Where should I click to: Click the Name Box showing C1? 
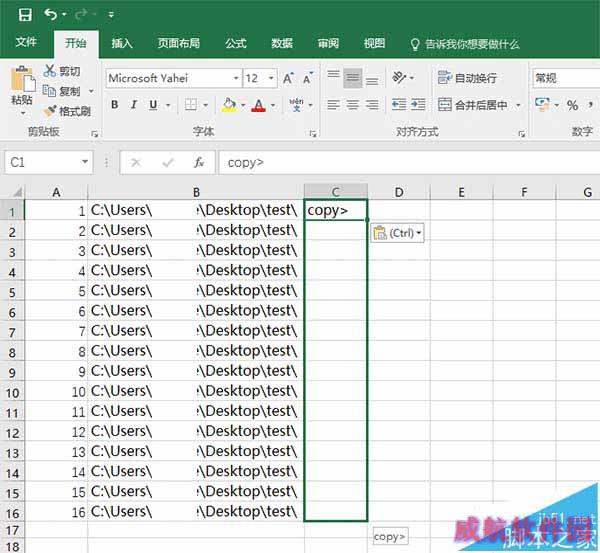(x=43, y=162)
